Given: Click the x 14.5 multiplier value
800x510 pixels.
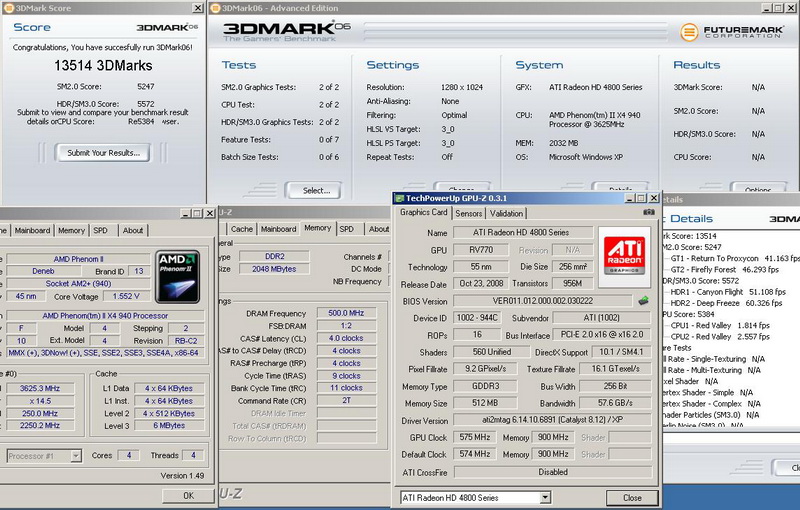Looking at the screenshot, I should tap(40, 401).
